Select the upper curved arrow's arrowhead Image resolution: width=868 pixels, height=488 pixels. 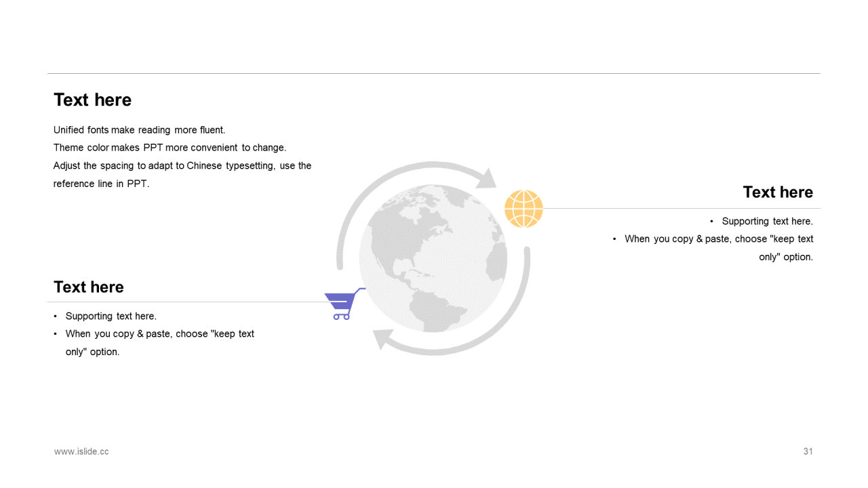pos(486,178)
